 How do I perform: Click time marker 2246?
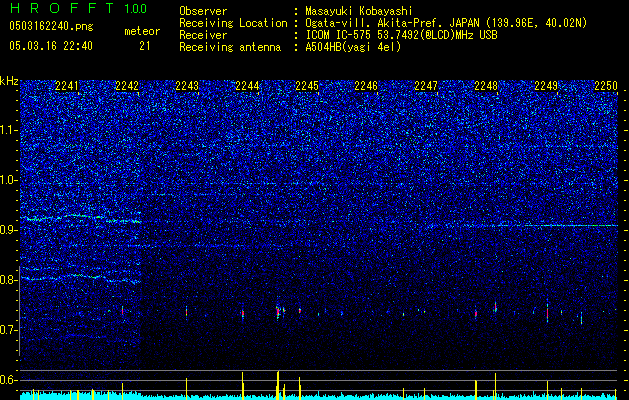pyautogui.click(x=366, y=86)
